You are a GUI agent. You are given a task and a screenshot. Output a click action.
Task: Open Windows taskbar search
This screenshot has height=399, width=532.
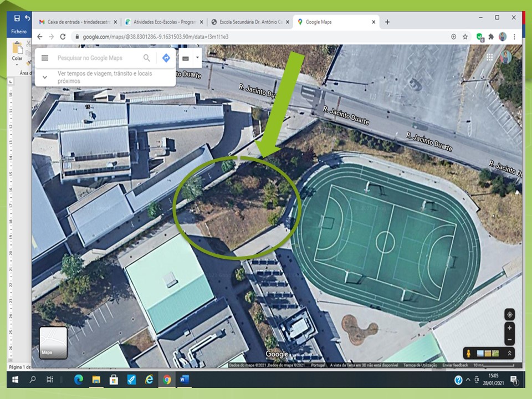[x=33, y=380]
